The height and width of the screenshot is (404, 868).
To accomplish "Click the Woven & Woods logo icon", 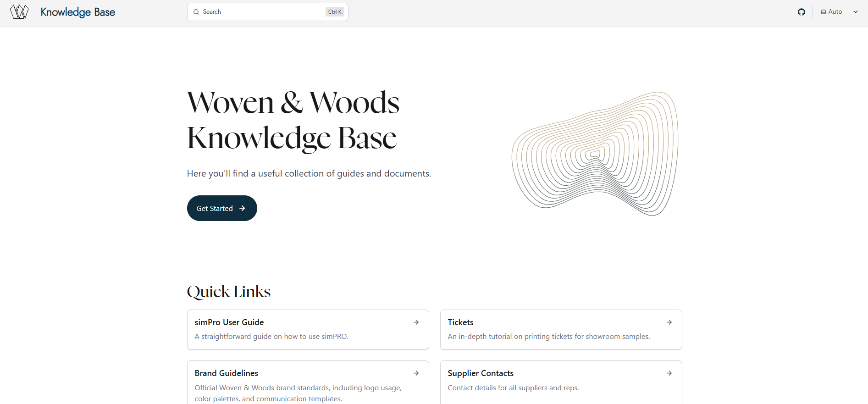I will click(19, 12).
